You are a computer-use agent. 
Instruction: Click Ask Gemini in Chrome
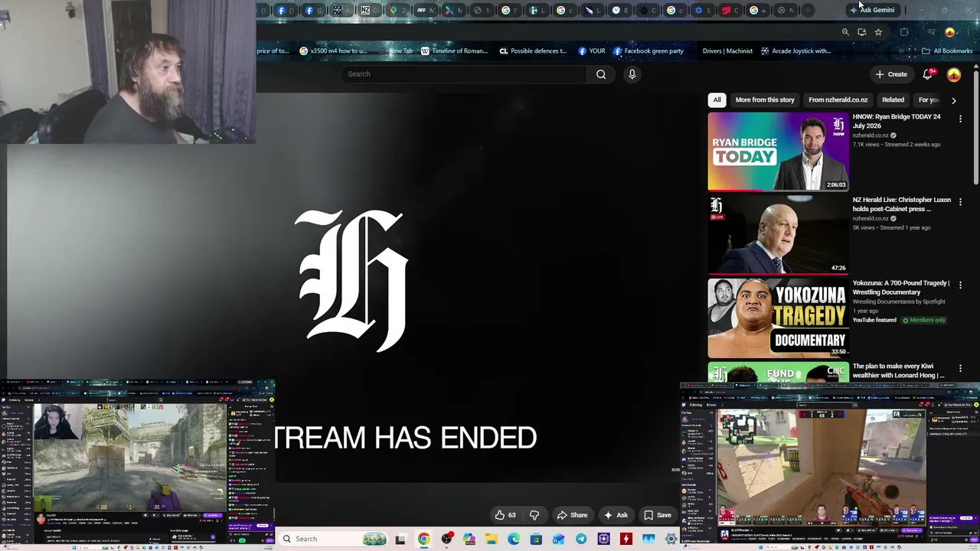(x=872, y=10)
